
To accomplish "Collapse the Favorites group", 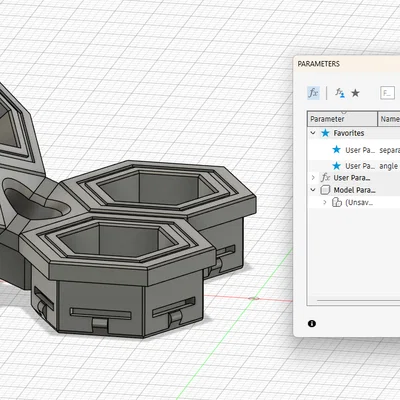I will tap(313, 133).
